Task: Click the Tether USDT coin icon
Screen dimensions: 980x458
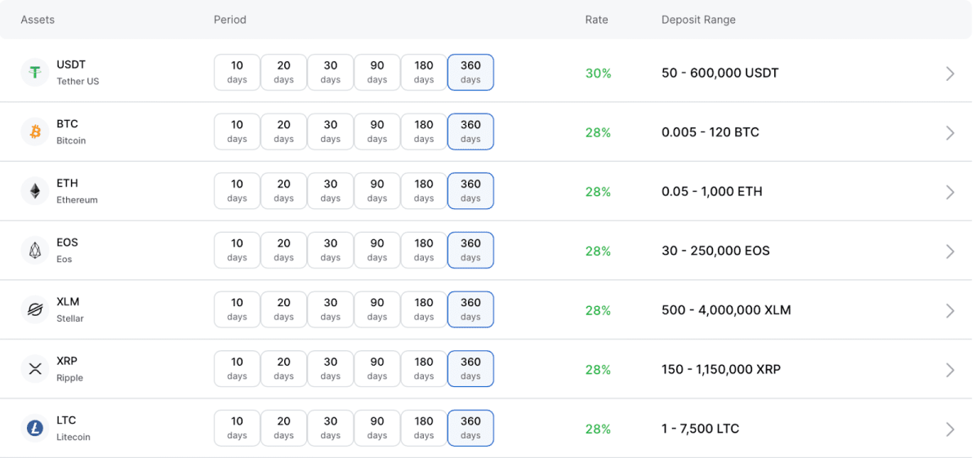Action: [x=35, y=73]
